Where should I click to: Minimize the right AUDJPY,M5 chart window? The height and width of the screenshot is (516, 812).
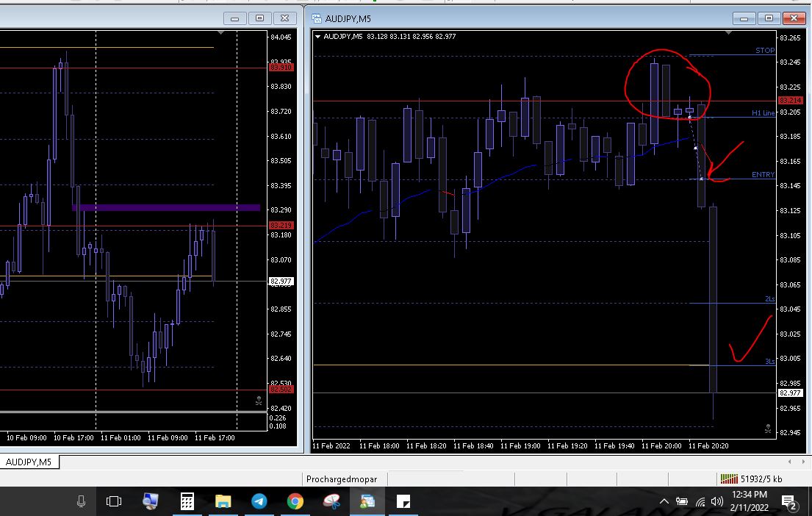pos(744,18)
